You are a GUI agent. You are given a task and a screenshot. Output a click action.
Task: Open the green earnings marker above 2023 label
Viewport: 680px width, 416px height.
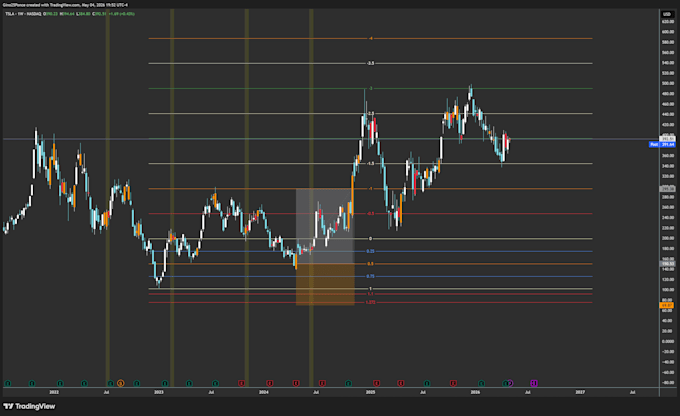pyautogui.click(x=165, y=383)
